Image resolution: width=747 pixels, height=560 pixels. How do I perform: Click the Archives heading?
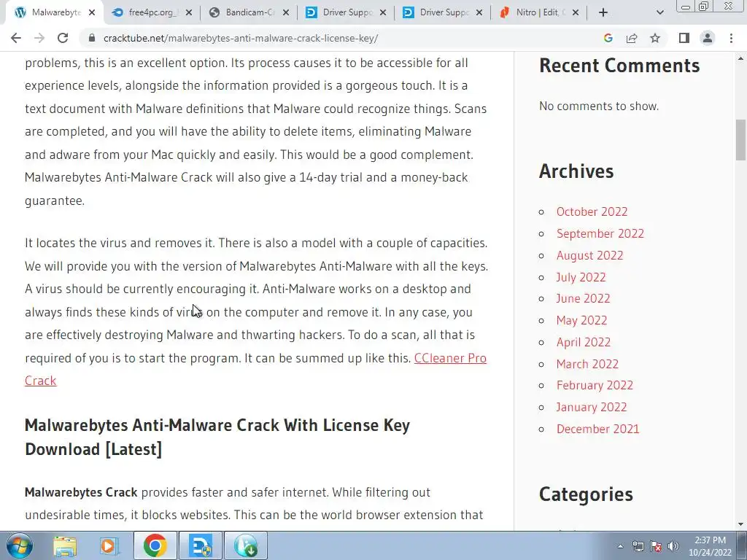[576, 171]
